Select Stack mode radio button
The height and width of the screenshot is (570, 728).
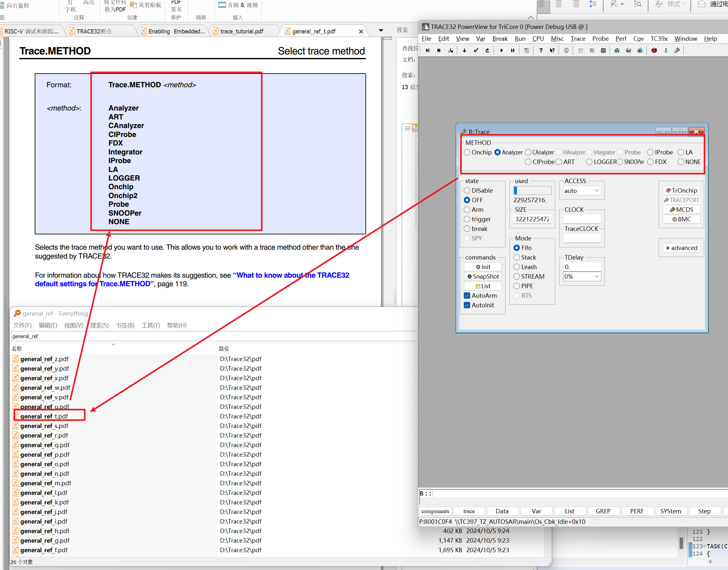(x=517, y=257)
